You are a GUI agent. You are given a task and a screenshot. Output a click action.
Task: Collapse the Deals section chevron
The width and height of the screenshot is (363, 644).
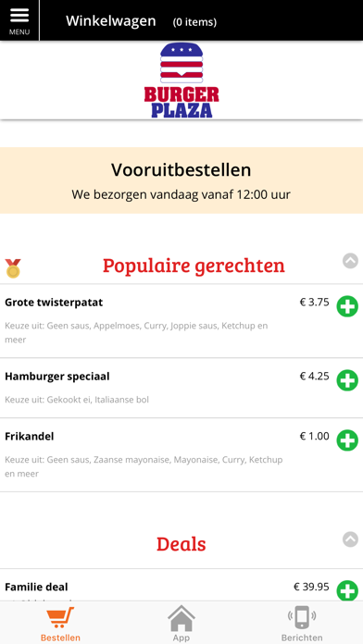tap(350, 539)
